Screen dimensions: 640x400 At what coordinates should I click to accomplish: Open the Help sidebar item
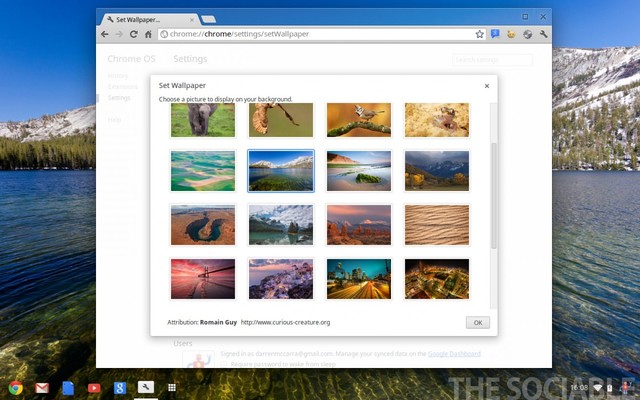114,120
